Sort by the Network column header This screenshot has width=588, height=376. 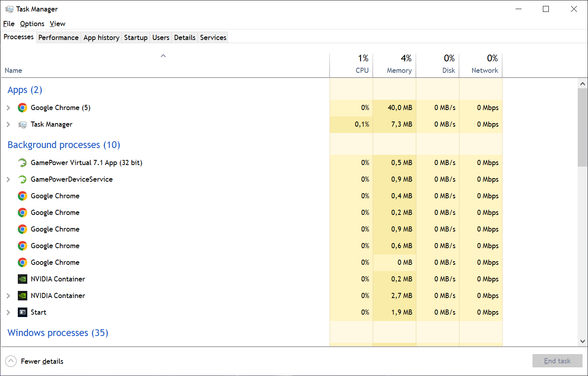481,65
